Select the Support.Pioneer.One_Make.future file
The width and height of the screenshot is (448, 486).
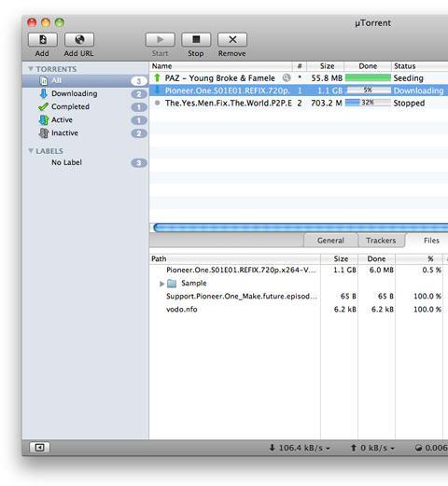(242, 296)
